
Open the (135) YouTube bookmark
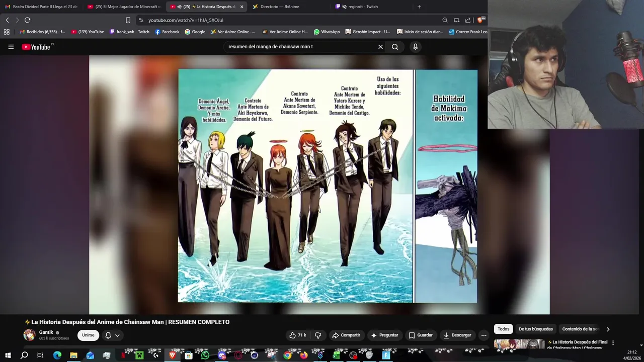point(88,32)
